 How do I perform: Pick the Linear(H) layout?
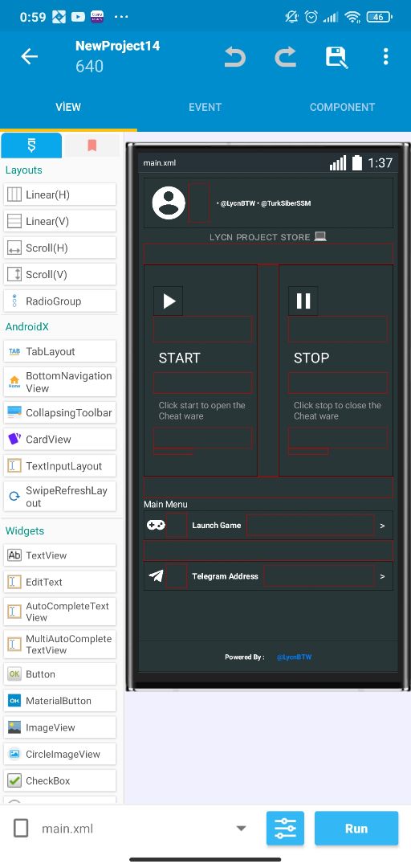(x=59, y=194)
